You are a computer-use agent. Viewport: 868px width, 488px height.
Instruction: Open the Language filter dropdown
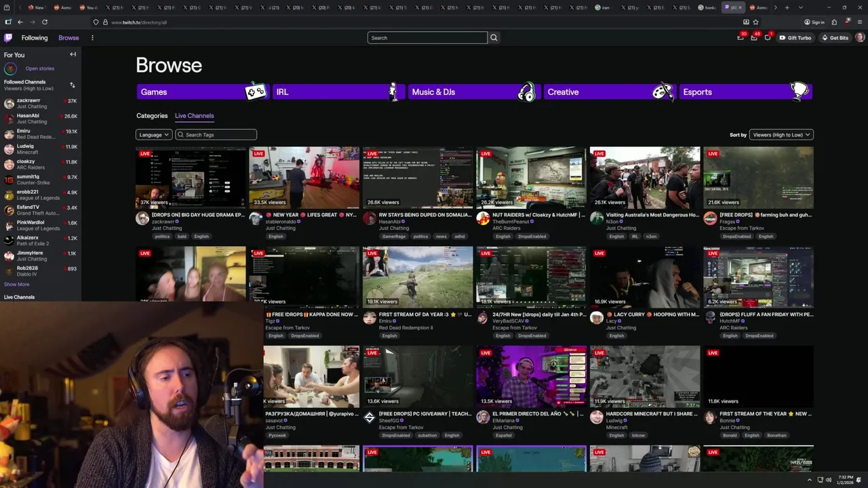click(154, 135)
